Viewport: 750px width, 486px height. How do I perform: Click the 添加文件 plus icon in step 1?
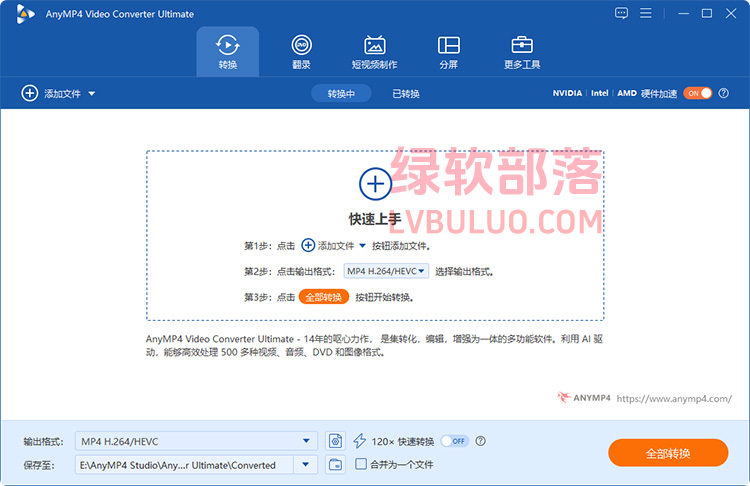pyautogui.click(x=308, y=245)
